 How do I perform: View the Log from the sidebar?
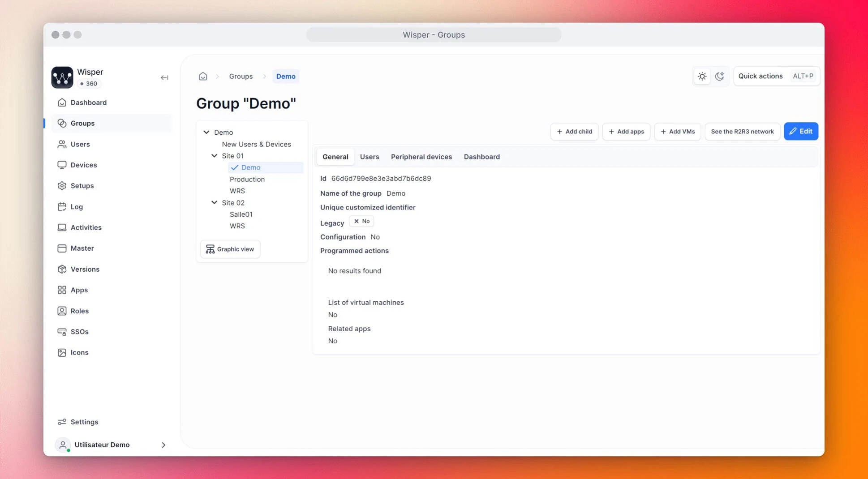point(77,206)
